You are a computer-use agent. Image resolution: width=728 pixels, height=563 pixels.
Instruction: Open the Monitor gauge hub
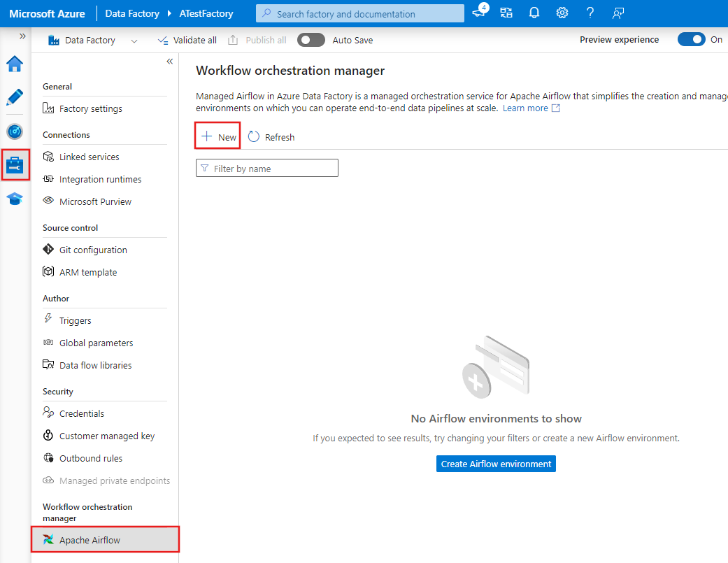15,131
